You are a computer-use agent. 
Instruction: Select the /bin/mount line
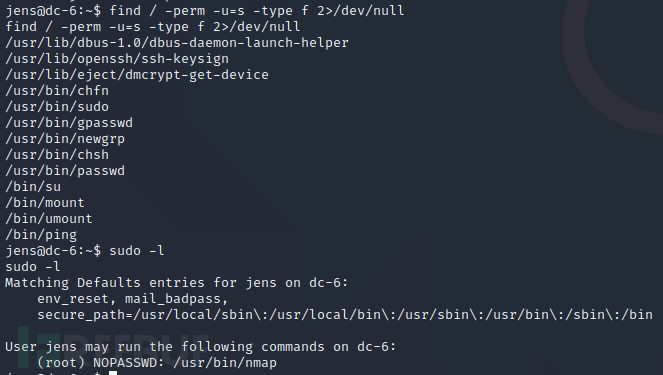coord(45,203)
